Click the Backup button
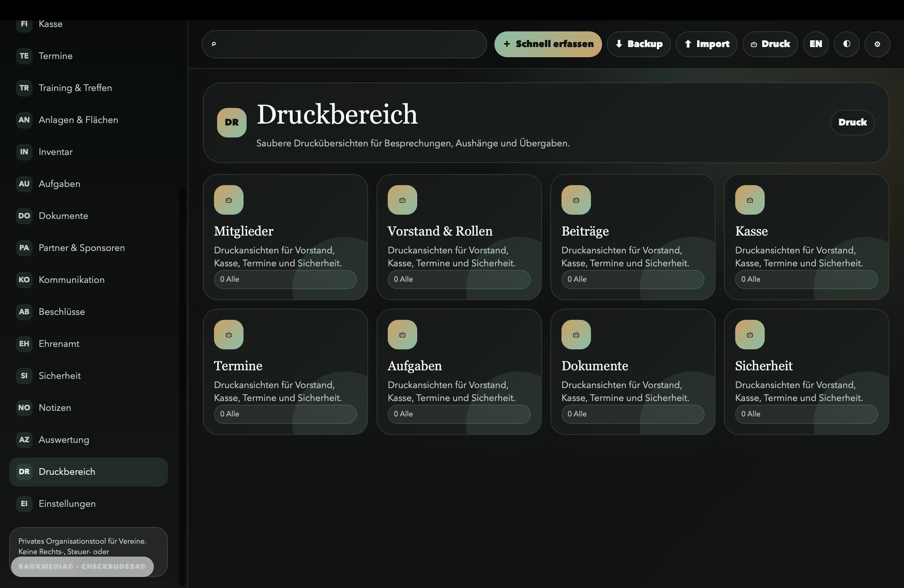 click(639, 44)
